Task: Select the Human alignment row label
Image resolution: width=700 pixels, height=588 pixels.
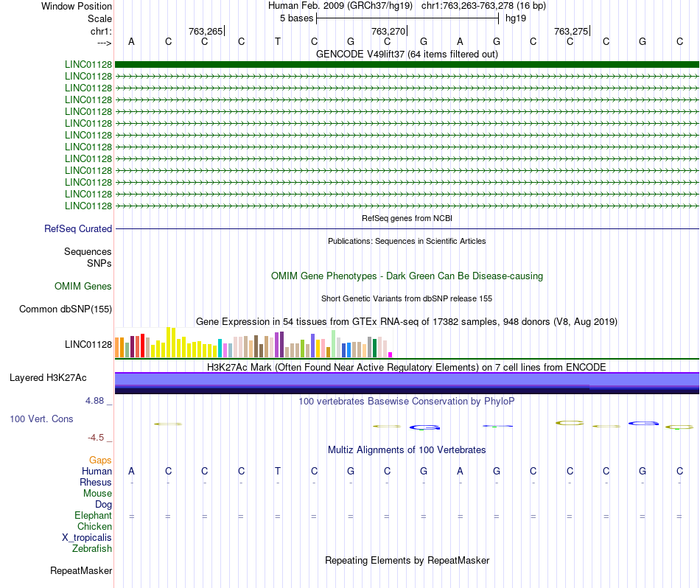Action: [97, 471]
